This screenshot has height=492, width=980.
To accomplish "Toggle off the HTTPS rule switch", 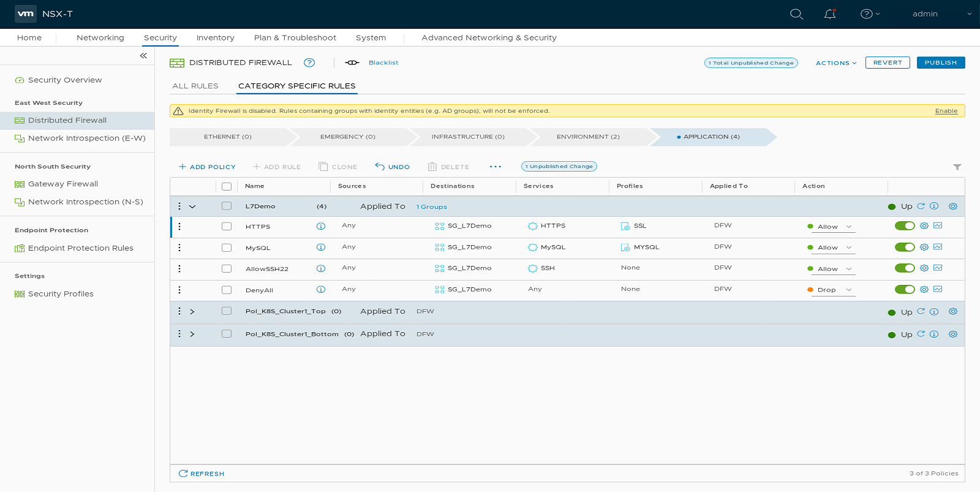I will point(905,226).
